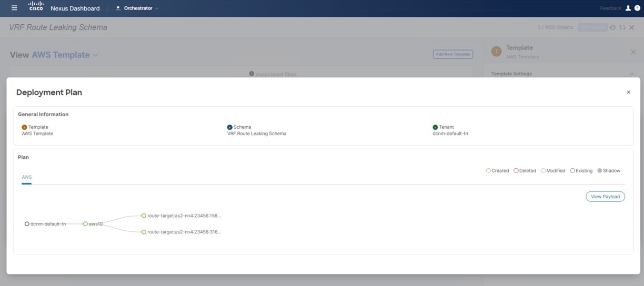
Task: Open the help question mark icon
Action: pyautogui.click(x=637, y=8)
